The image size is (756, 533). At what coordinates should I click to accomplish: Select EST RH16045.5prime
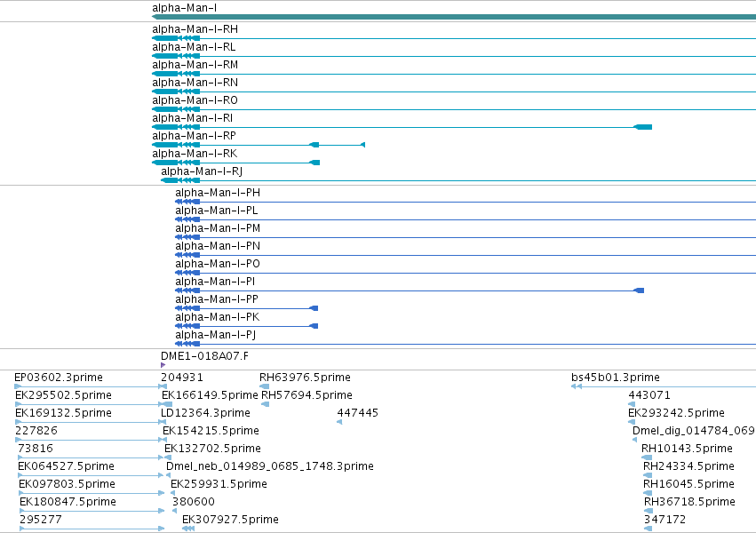click(x=689, y=484)
